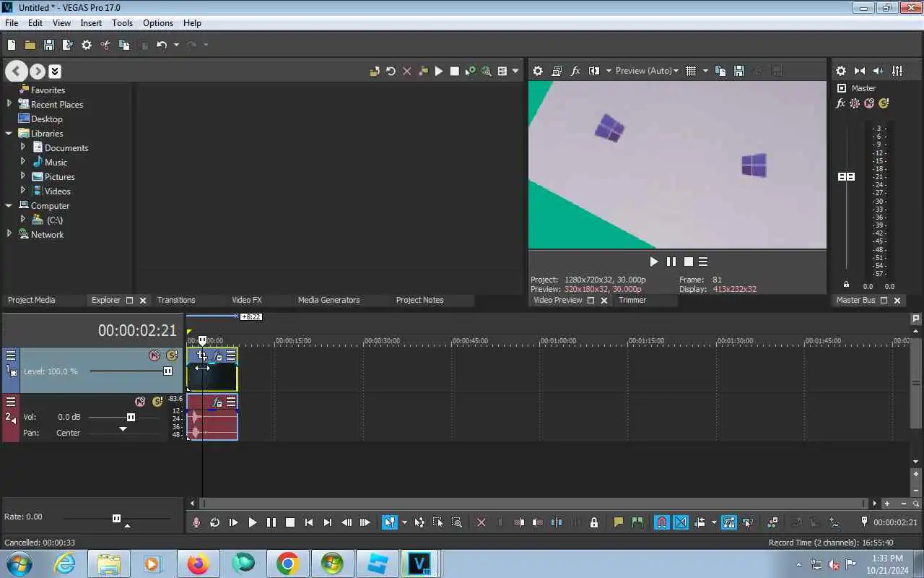Open Master FX icon under Master label
924x578 pixels.
[x=841, y=103]
